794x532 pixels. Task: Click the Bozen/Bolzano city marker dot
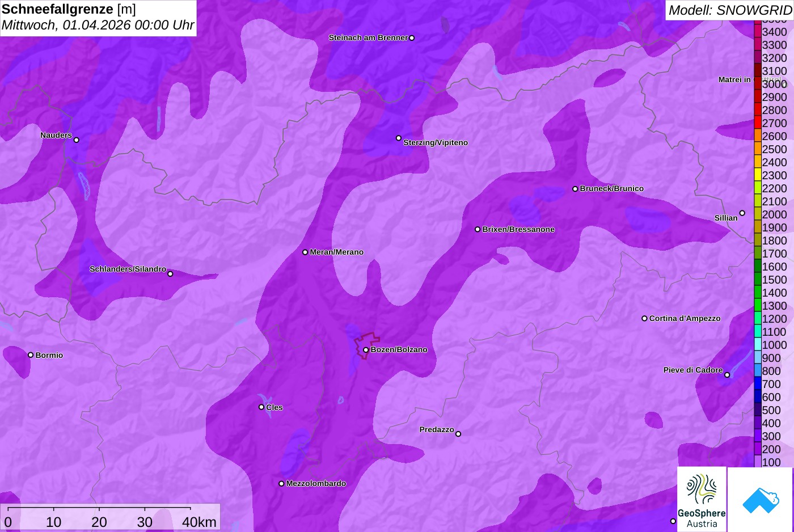pos(366,350)
